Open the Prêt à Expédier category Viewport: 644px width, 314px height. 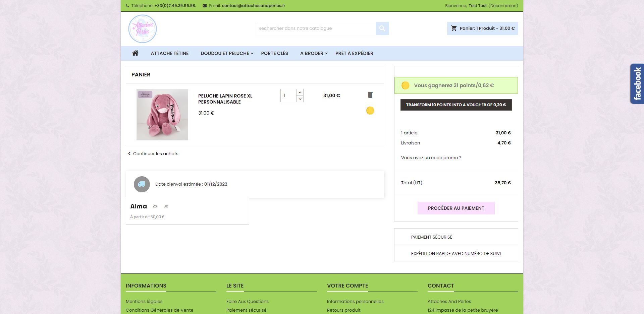[354, 53]
